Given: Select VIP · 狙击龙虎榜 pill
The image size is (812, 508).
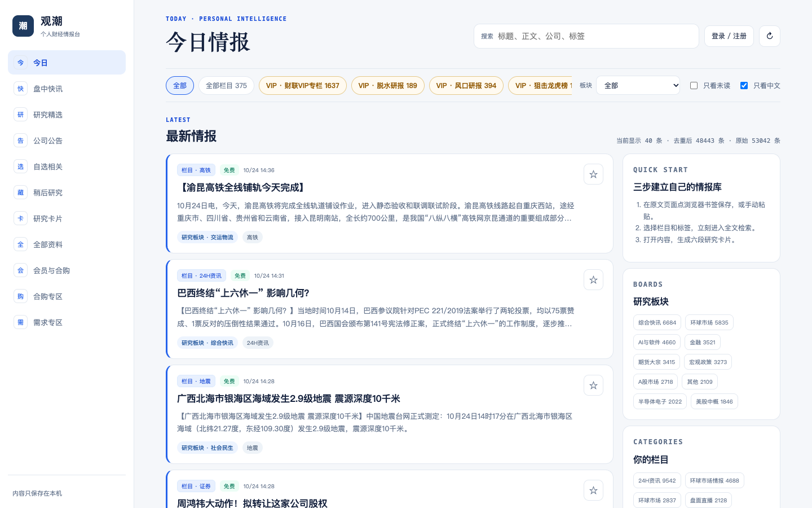Looking at the screenshot, I should pyautogui.click(x=540, y=86).
